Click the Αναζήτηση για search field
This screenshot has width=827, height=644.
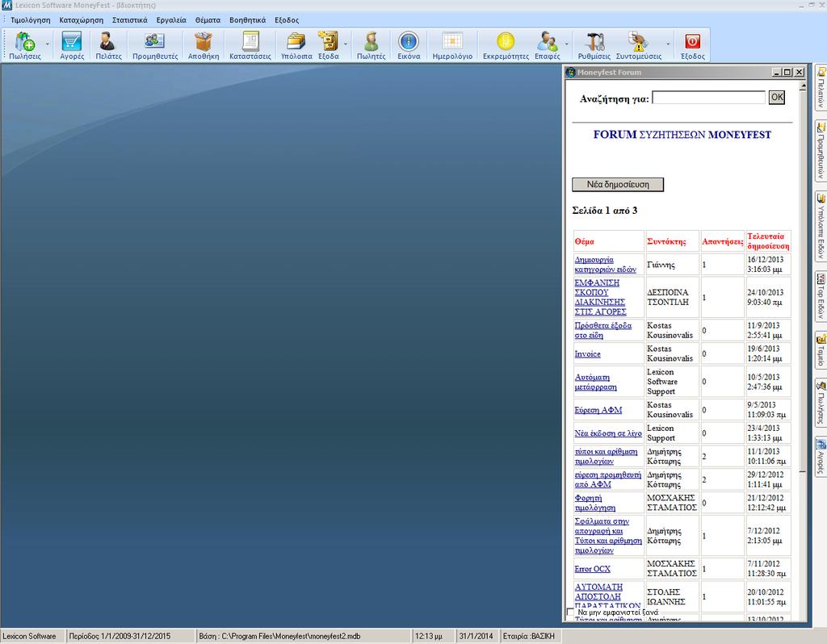pos(708,98)
